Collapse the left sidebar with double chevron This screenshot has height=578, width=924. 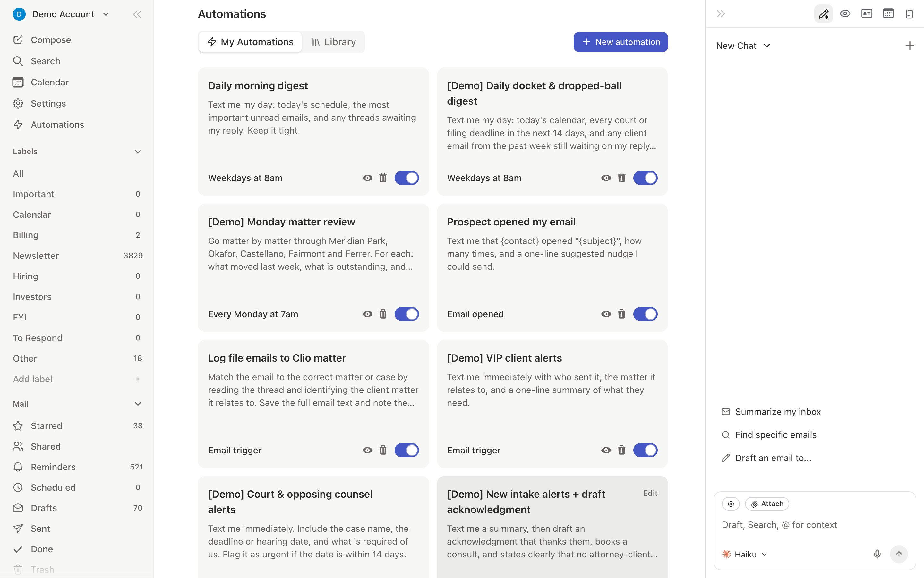click(x=137, y=14)
